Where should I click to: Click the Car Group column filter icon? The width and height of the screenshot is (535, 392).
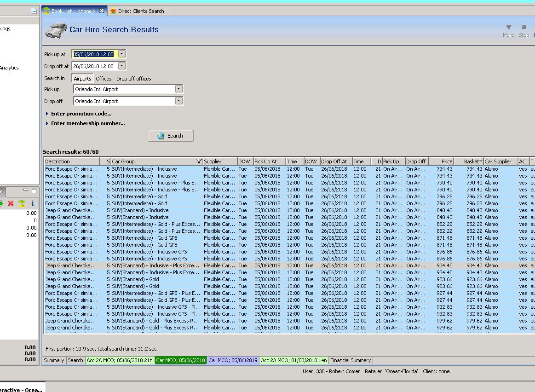(199, 161)
